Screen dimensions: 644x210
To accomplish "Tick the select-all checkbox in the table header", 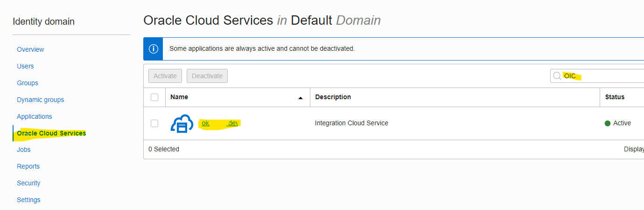I will (154, 97).
